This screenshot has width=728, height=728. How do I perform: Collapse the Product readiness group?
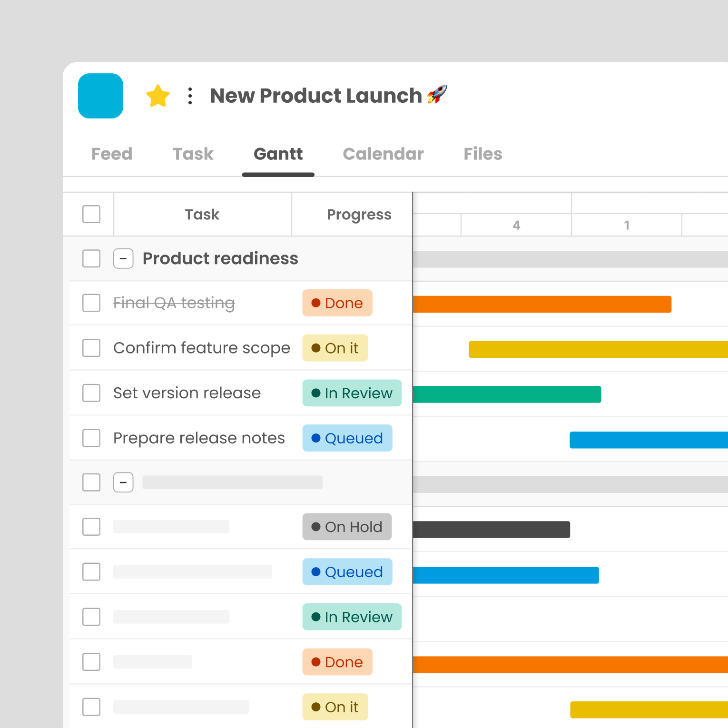click(123, 259)
